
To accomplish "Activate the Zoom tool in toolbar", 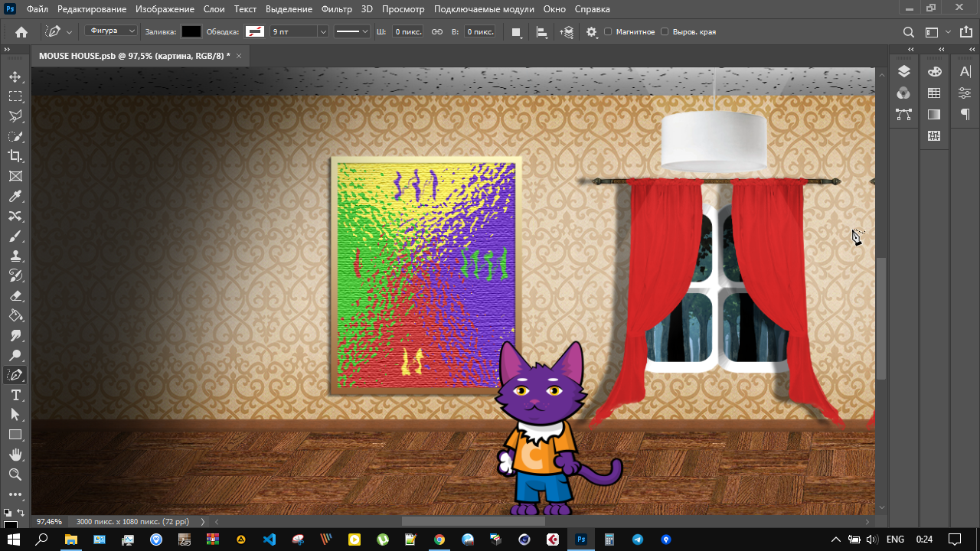I will pos(15,474).
